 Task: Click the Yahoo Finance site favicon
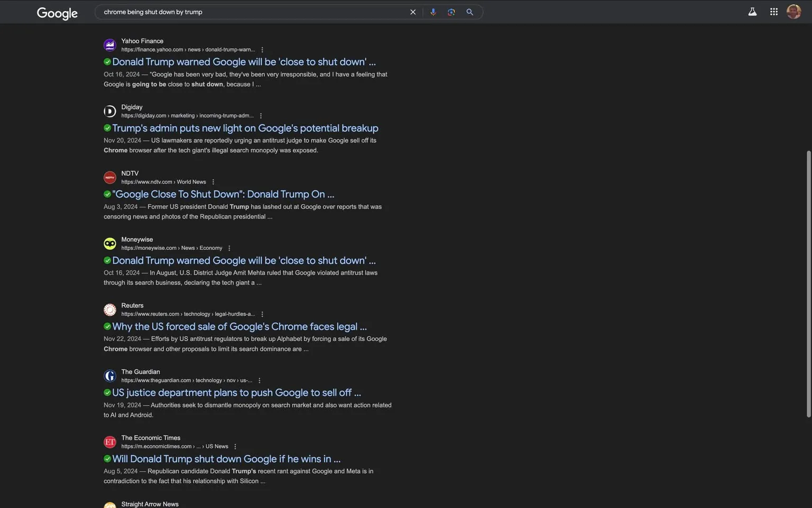pos(109,45)
